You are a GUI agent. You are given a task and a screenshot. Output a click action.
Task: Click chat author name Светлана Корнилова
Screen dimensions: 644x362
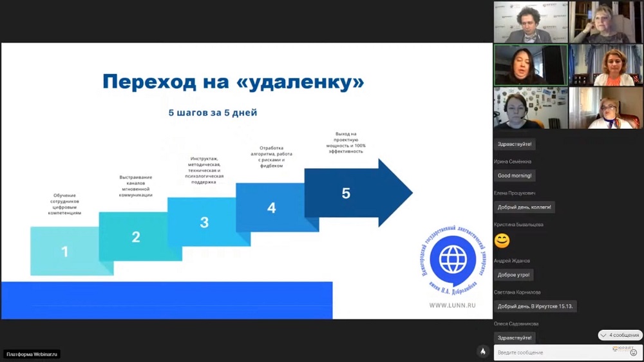tap(517, 292)
